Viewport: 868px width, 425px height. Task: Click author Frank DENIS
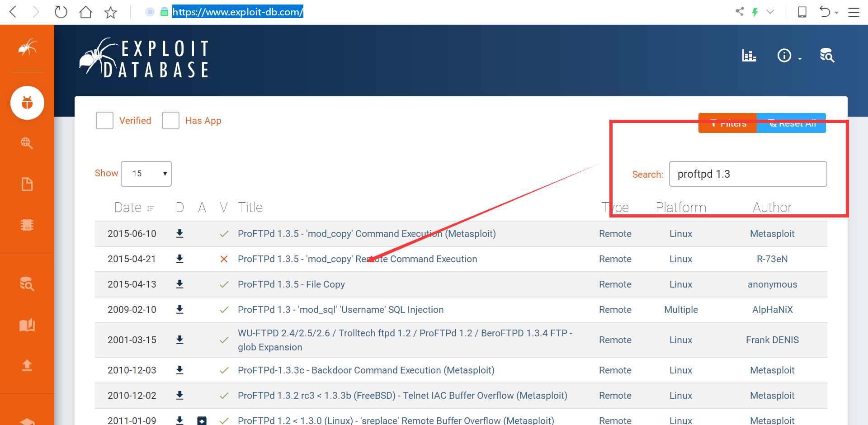[772, 340]
